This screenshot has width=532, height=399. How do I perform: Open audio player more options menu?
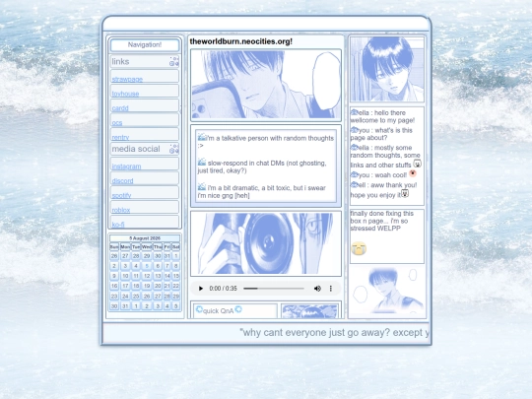tap(330, 289)
